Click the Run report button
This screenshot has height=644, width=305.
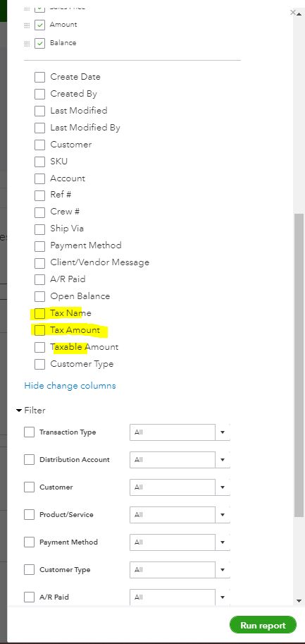pos(263,625)
